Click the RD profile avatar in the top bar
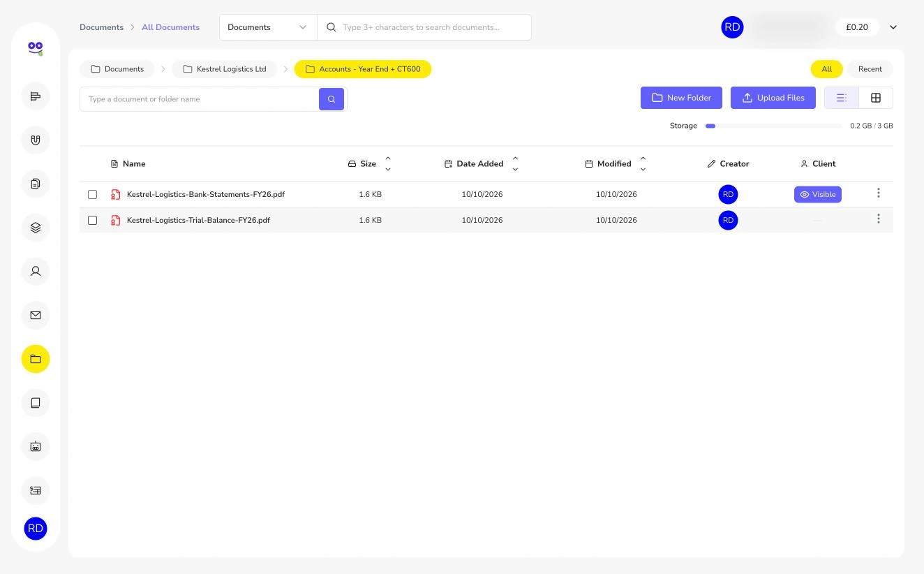This screenshot has width=924, height=574. coord(732,27)
